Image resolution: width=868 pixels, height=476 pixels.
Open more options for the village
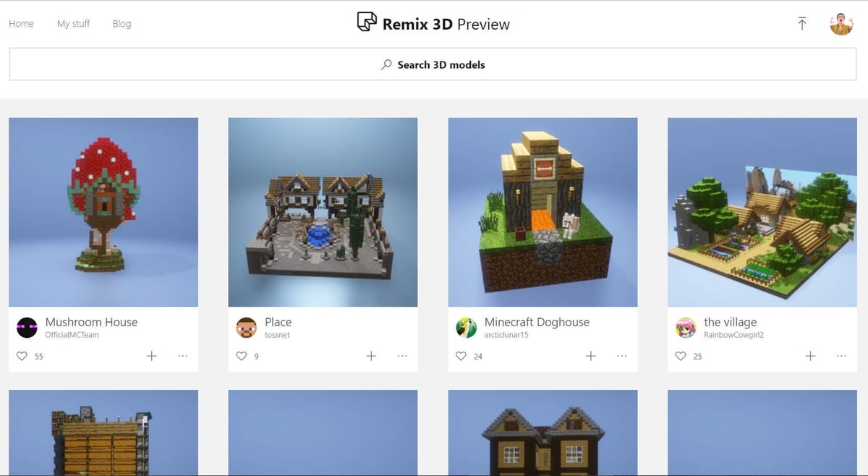coord(841,356)
